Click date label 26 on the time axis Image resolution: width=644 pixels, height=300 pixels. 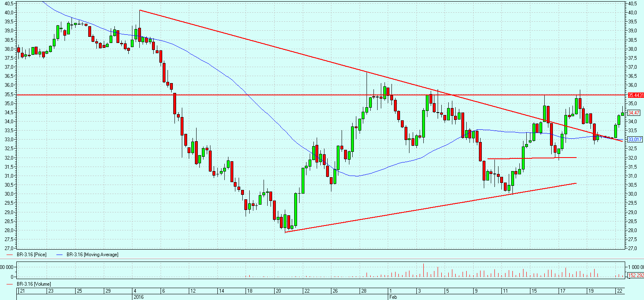(x=335, y=291)
